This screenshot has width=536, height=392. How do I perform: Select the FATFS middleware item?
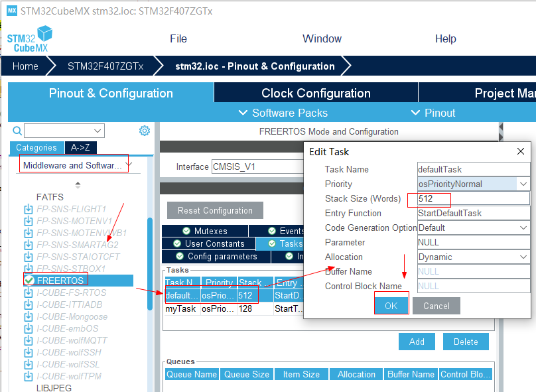pos(50,197)
